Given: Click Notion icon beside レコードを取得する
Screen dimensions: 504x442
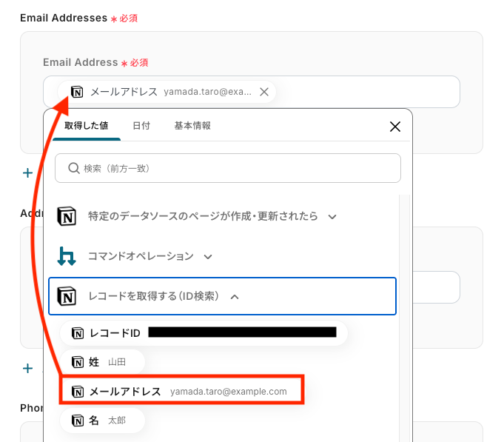Looking at the screenshot, I should [67, 296].
